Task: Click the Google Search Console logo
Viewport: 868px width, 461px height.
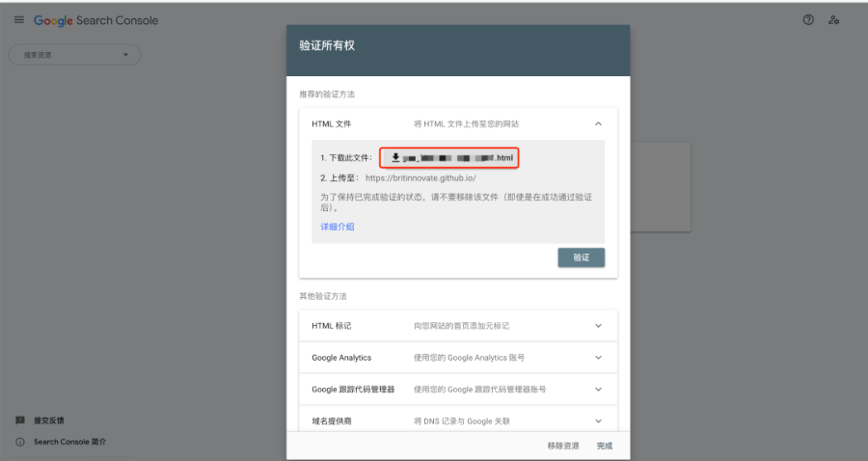Action: tap(95, 20)
